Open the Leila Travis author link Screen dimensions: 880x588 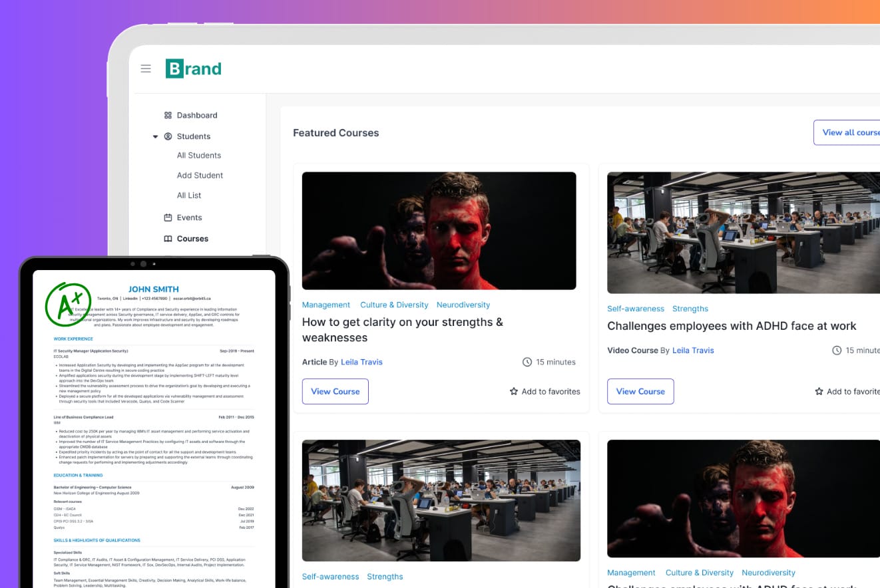point(361,362)
